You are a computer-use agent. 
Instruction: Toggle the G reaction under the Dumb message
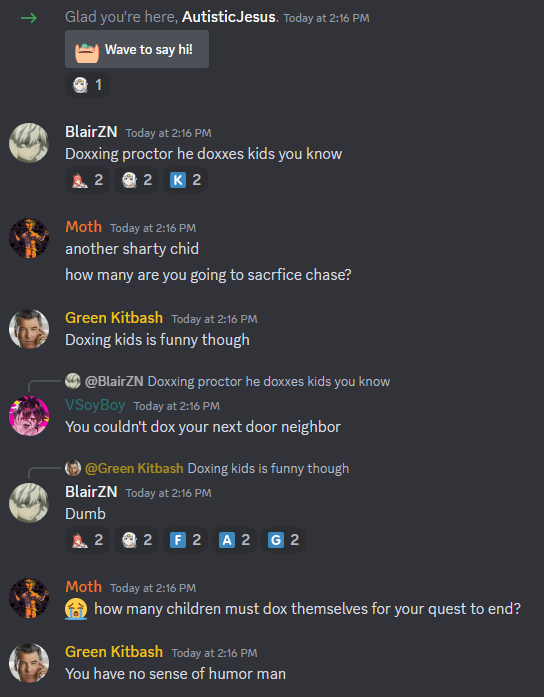[x=283, y=540]
